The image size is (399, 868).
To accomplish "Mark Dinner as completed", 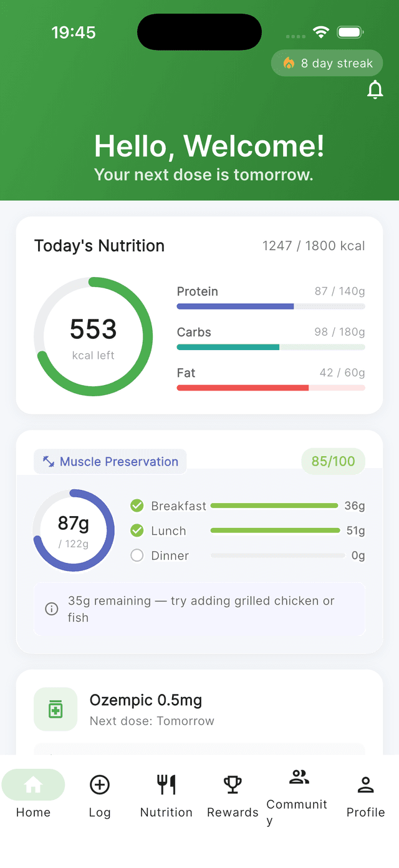I will [137, 555].
